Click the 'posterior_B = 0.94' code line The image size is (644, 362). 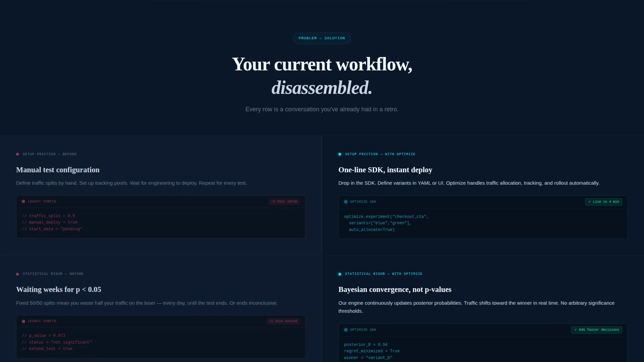[x=366, y=345]
